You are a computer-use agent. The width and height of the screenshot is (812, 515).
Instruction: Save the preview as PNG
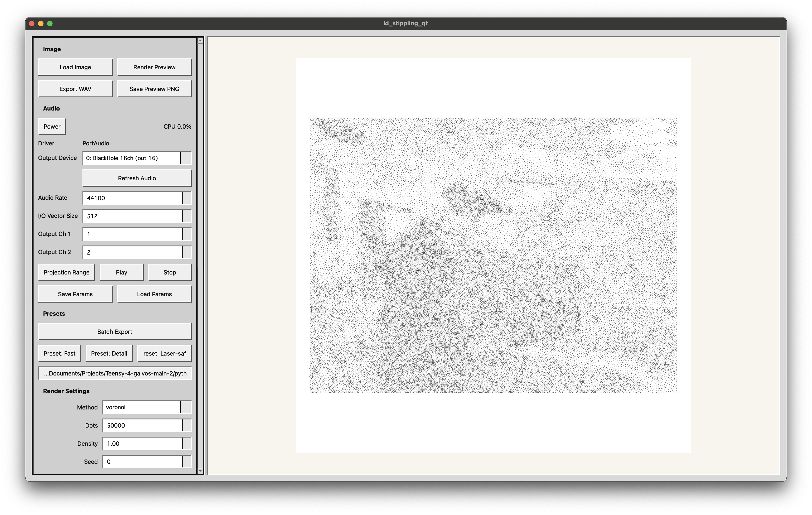[x=154, y=89]
